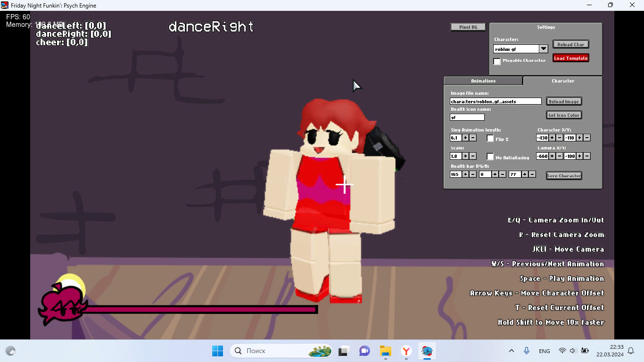Switch the ENG input language indicator

(544, 351)
